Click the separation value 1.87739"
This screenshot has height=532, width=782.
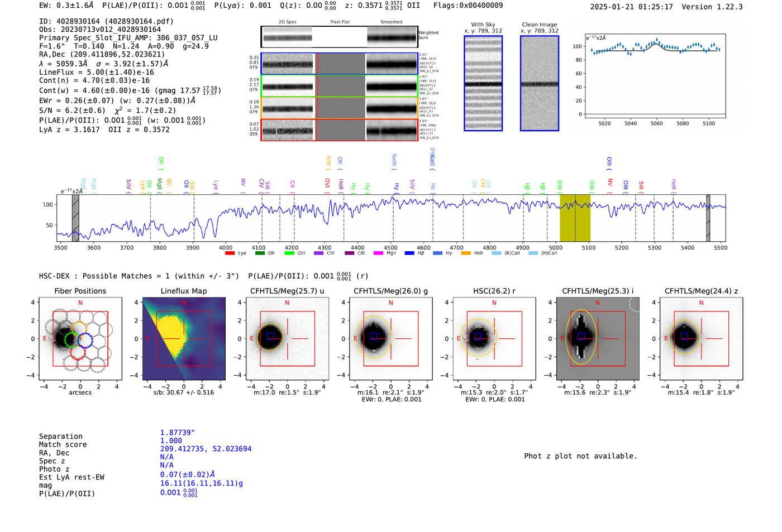[178, 433]
